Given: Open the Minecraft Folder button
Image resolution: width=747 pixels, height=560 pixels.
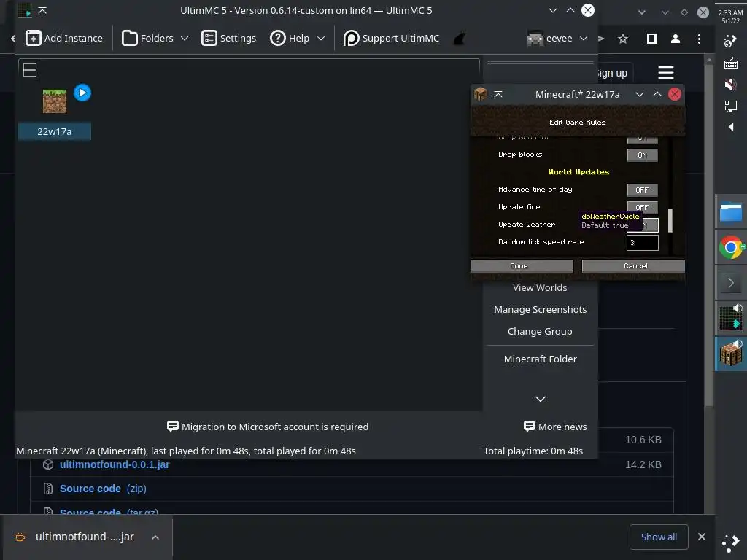Looking at the screenshot, I should 540,359.
